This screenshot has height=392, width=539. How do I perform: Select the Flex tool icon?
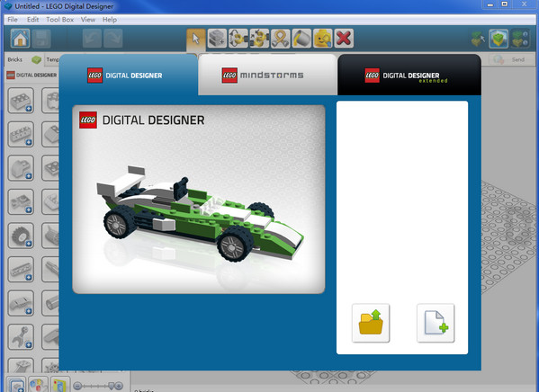[x=280, y=38]
